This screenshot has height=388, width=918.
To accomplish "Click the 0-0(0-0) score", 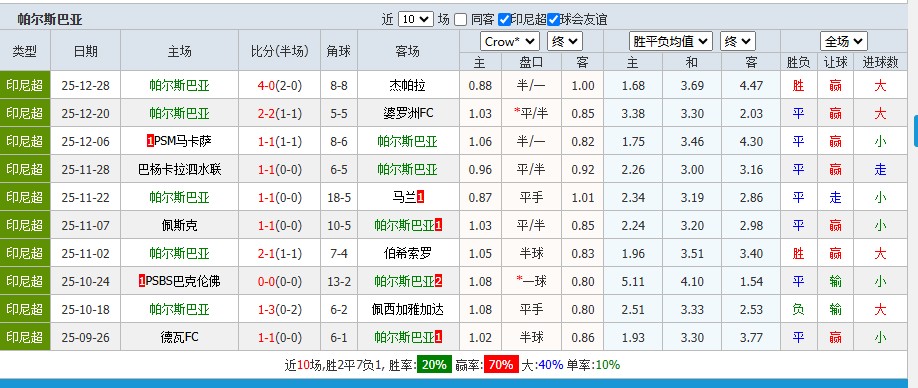I will click(x=279, y=281).
